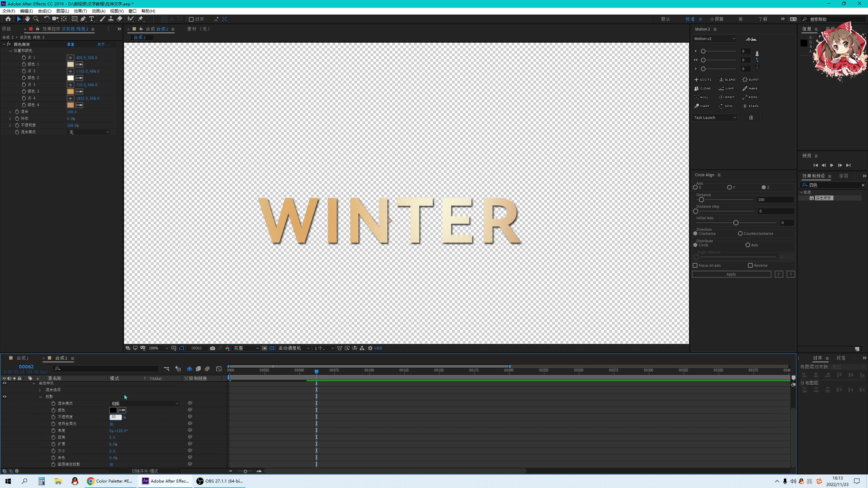The height and width of the screenshot is (488, 868).
Task: Switch to 合成1 timeline tab
Action: (22, 358)
